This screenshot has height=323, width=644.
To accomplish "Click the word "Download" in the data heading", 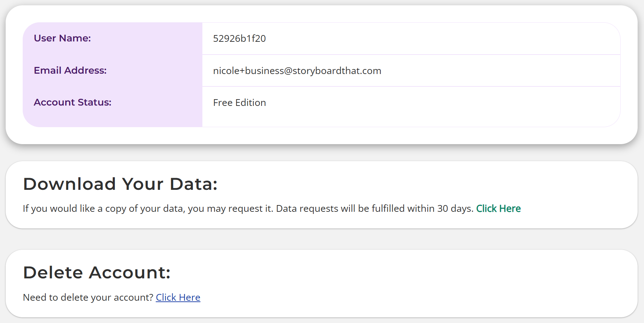I will pyautogui.click(x=69, y=184).
